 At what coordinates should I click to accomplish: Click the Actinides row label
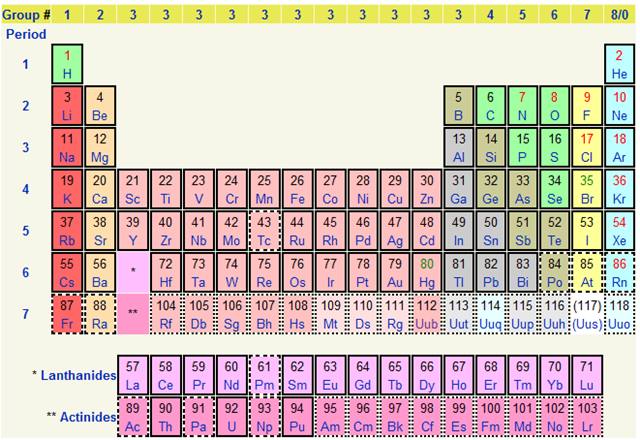(x=82, y=417)
